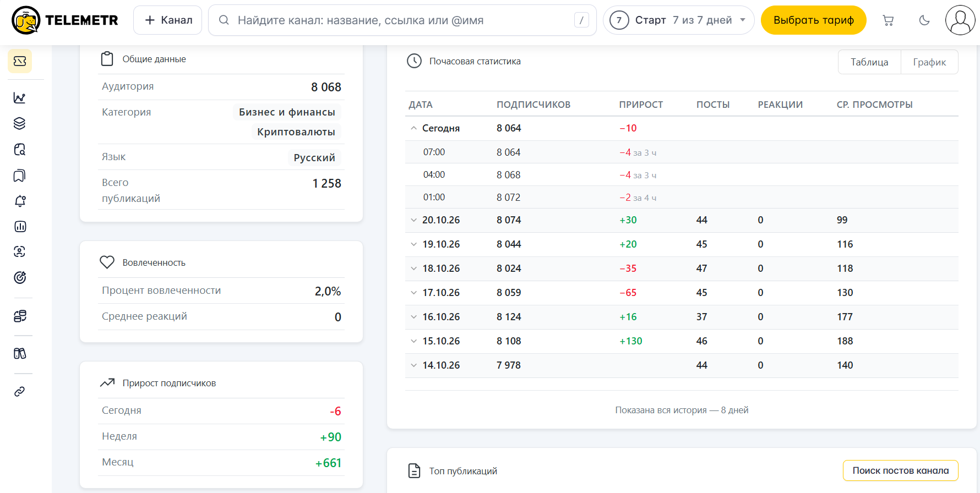The image size is (980, 493).
Task: Click the Выбрать тариф button
Action: click(814, 20)
